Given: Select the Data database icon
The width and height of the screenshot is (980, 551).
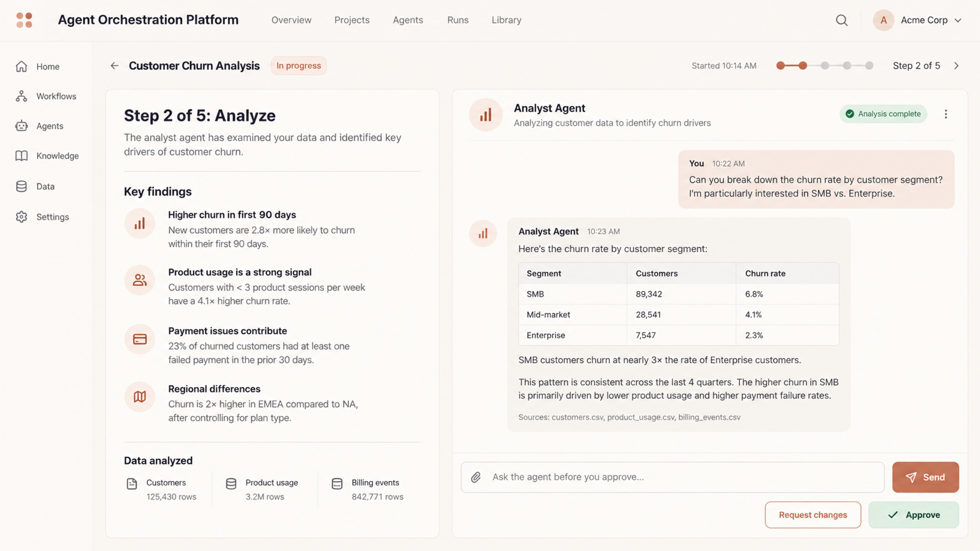Looking at the screenshot, I should (21, 186).
